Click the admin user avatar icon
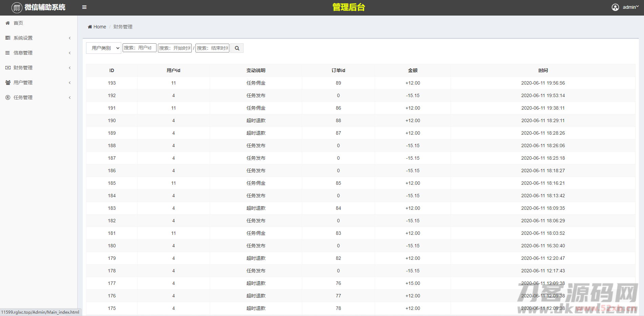644x316 pixels. pyautogui.click(x=615, y=7)
